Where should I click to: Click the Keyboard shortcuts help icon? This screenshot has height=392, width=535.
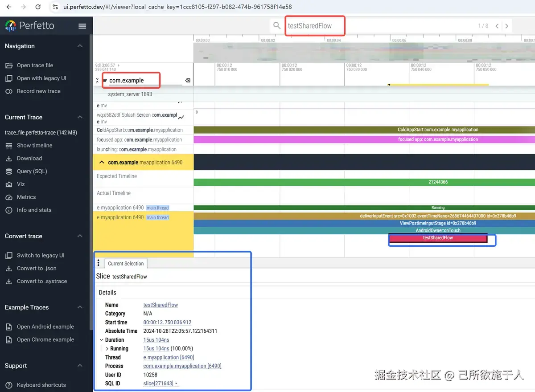(x=9, y=385)
